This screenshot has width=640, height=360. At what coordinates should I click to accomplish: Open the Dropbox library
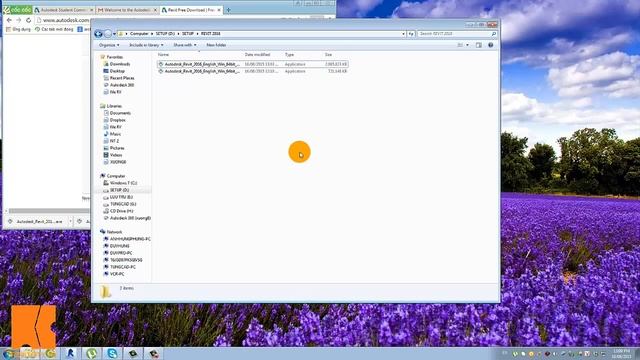click(118, 120)
